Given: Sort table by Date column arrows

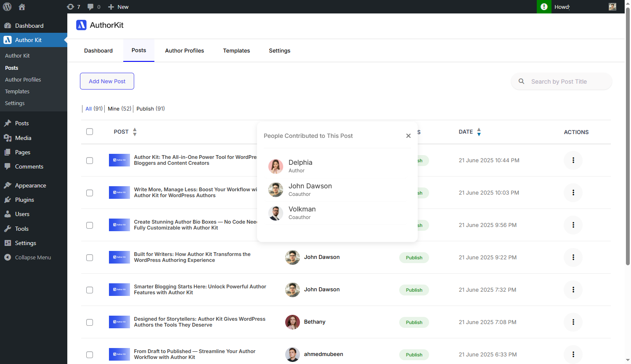Looking at the screenshot, I should tap(479, 132).
